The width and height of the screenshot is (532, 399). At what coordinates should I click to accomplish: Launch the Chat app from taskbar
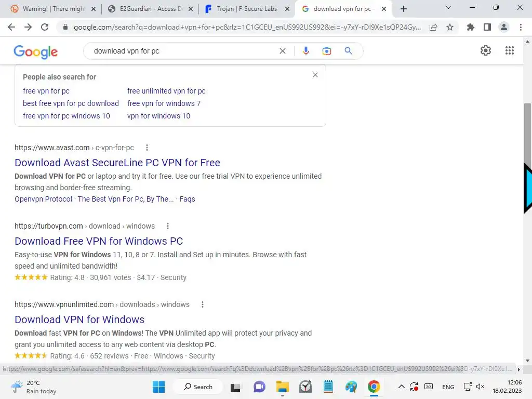click(259, 387)
